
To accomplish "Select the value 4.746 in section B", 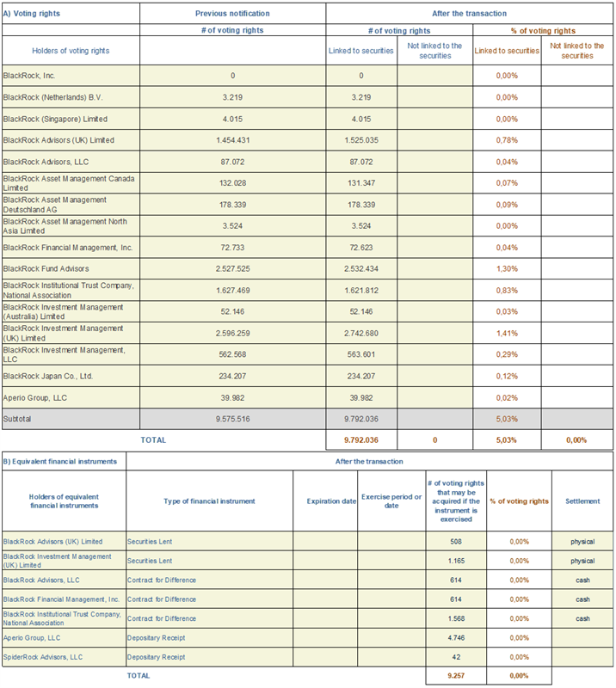I will pos(456,638).
